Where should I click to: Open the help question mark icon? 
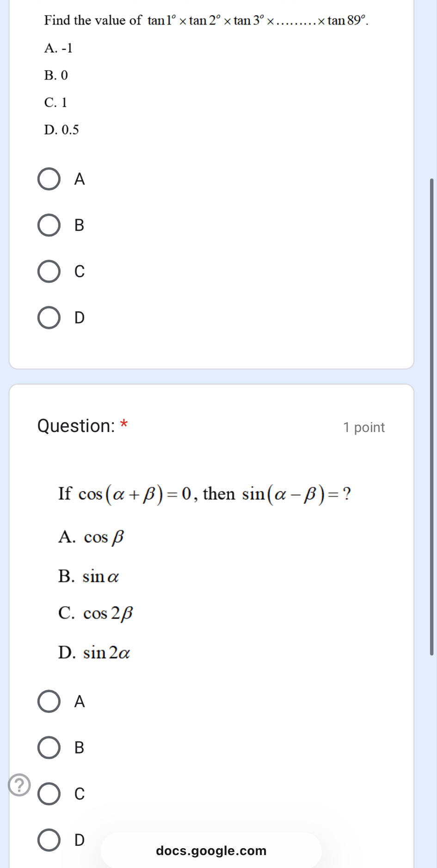coord(19,785)
